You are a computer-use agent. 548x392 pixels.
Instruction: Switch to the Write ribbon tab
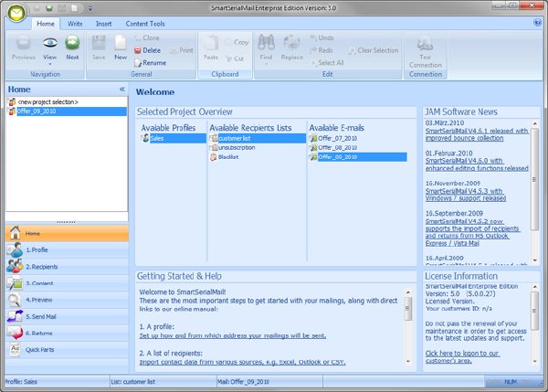point(75,24)
